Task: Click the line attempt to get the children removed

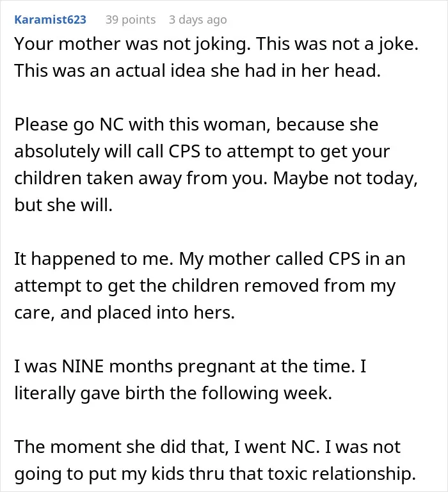Action: pos(205,286)
